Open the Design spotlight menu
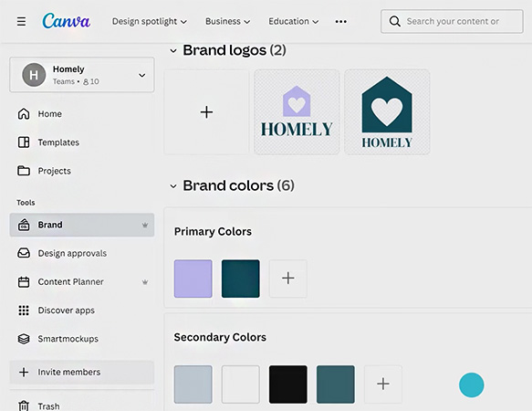 tap(150, 21)
